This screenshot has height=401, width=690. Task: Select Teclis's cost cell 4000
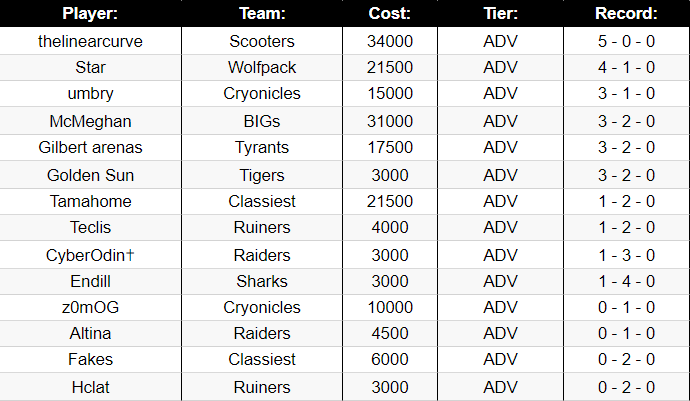point(390,227)
